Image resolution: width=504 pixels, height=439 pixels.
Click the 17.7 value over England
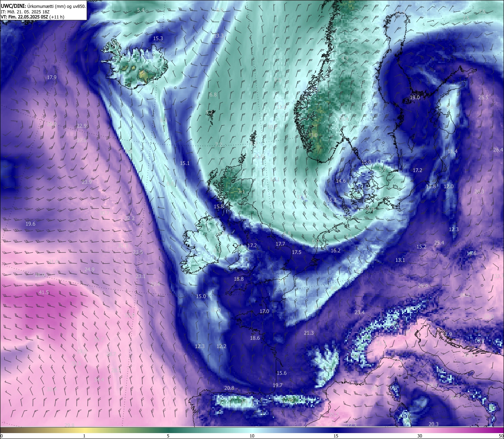coord(280,245)
